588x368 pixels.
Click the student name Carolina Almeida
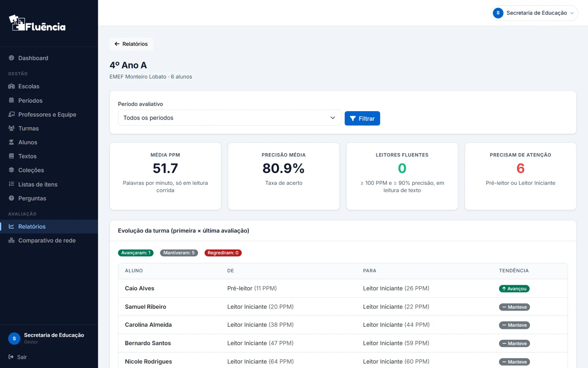coord(148,325)
